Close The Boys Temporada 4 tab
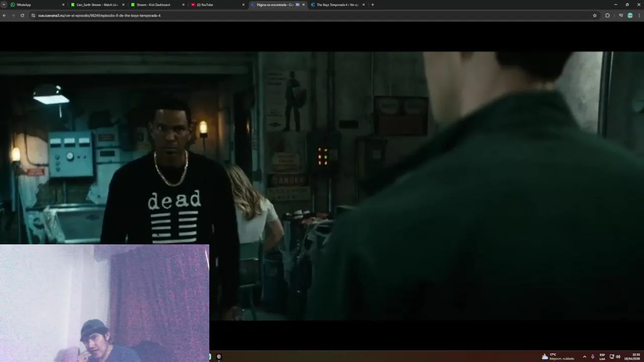The image size is (644, 362). coord(363,5)
